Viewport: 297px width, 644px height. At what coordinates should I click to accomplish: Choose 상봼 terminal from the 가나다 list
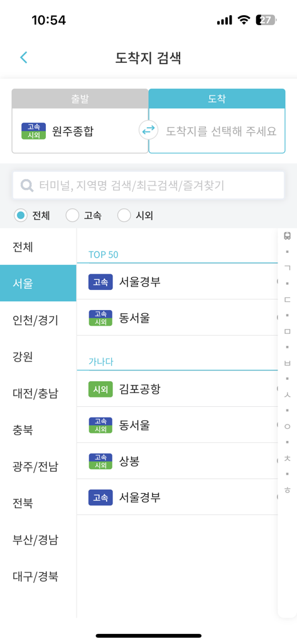click(177, 461)
